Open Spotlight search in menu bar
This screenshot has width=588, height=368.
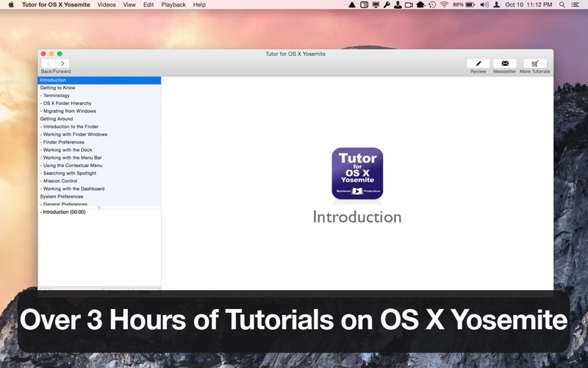(x=562, y=4)
